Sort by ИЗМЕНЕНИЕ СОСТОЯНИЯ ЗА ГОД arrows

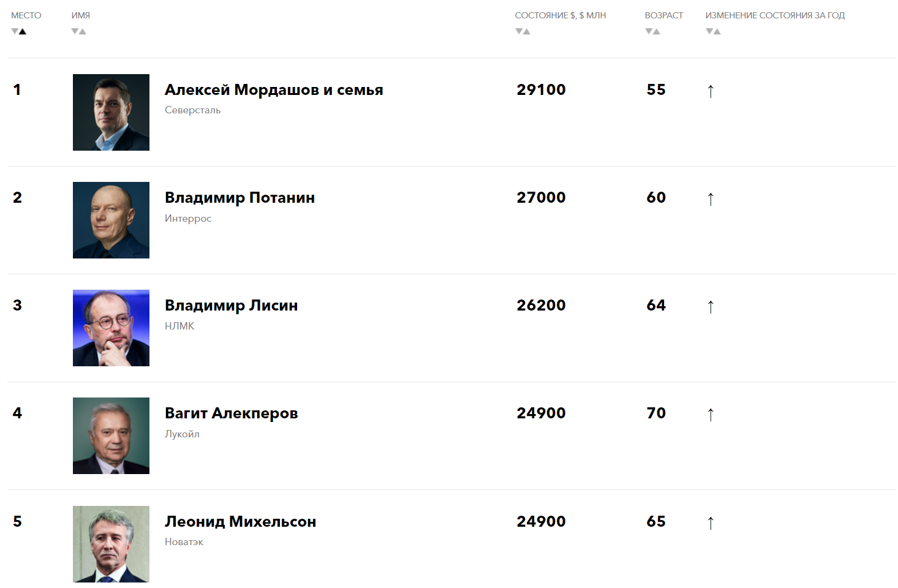[x=713, y=31]
